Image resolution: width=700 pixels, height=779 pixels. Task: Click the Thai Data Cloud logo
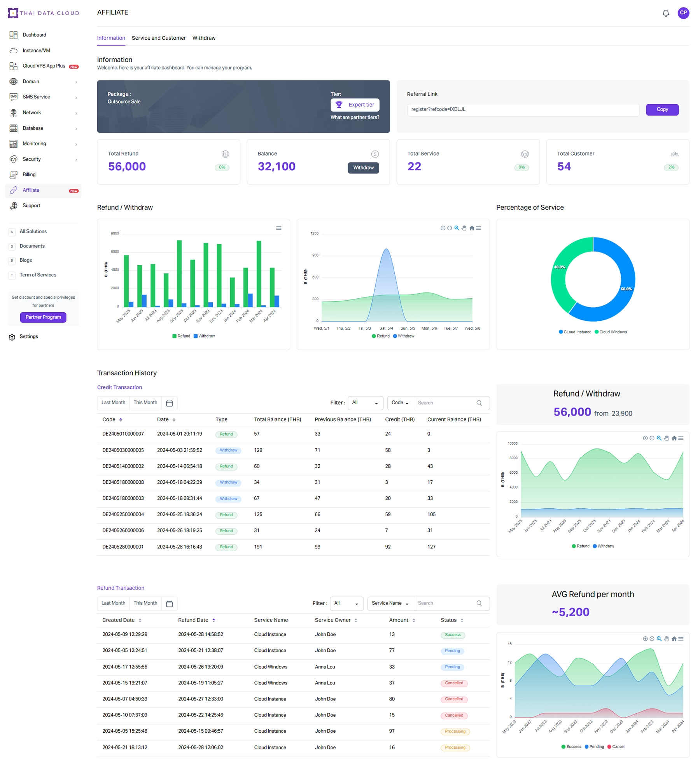click(44, 13)
